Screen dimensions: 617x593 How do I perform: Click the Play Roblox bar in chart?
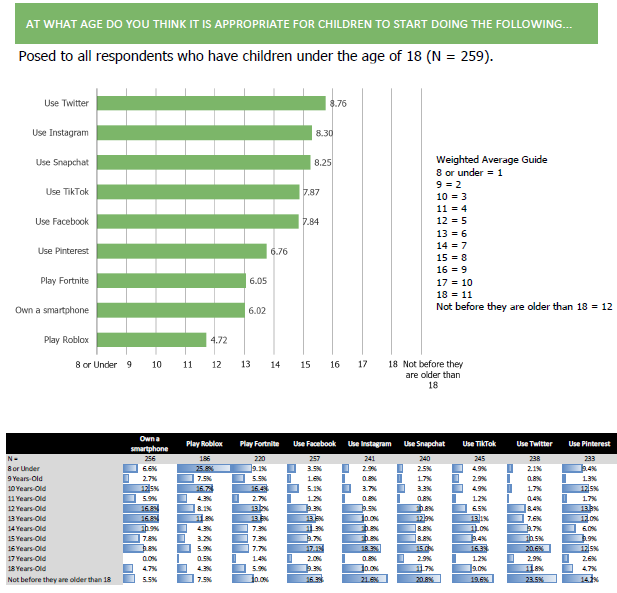[151, 340]
